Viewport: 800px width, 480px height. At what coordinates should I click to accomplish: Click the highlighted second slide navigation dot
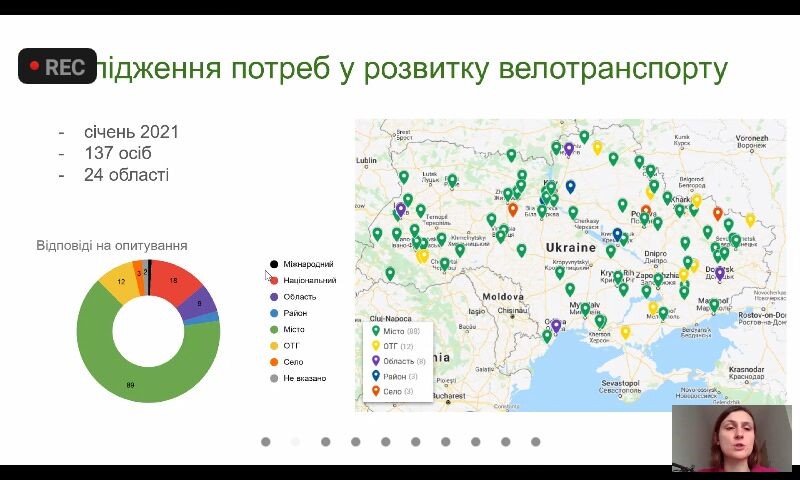(x=295, y=442)
